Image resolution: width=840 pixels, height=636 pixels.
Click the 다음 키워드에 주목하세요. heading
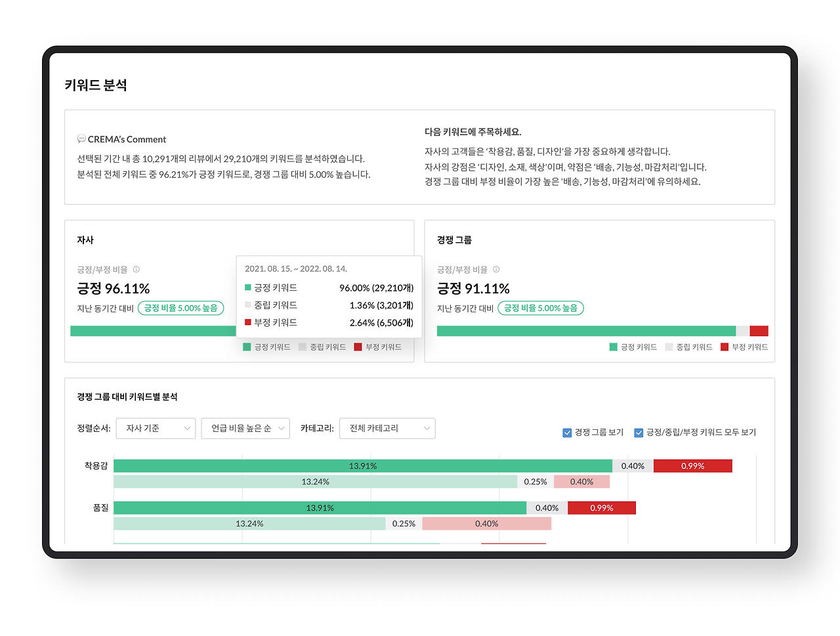coord(472,132)
